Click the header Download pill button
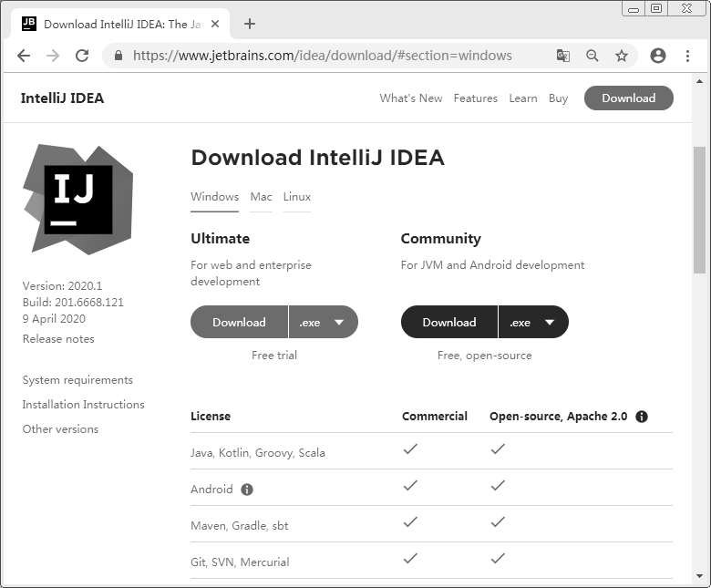Viewport: 711px width, 588px height. pos(628,98)
